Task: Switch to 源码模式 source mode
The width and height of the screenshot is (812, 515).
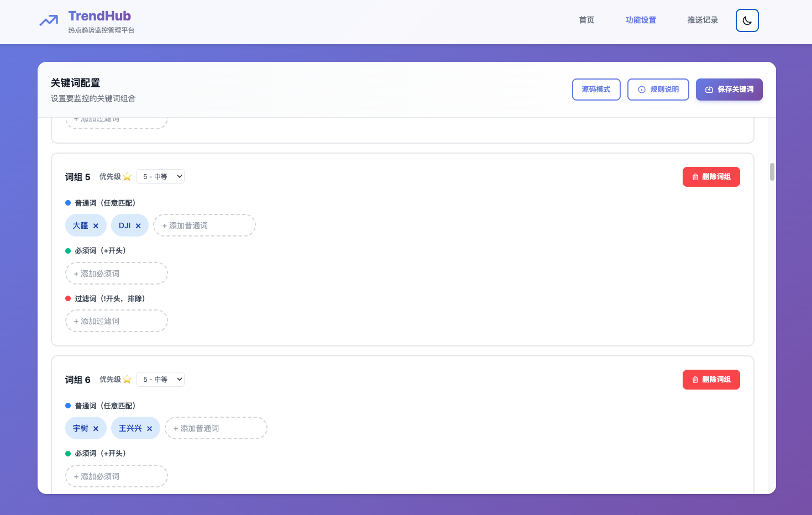Action: [x=596, y=90]
